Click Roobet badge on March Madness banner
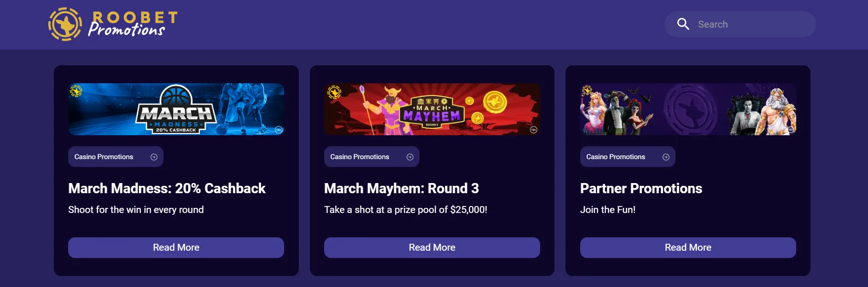868x287 pixels. 76,91
